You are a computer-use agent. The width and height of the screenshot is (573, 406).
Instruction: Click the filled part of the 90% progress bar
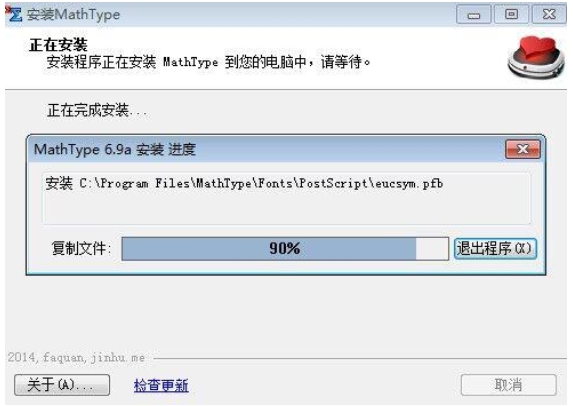tap(269, 248)
